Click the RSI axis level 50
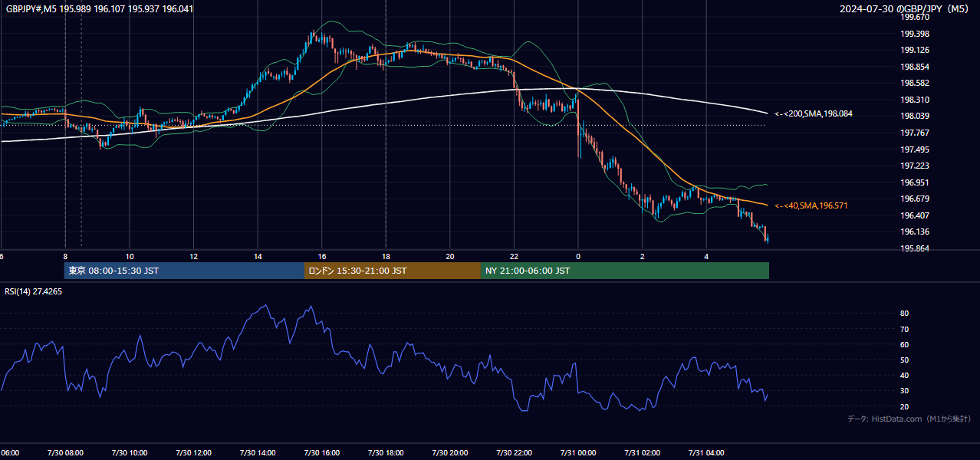Viewport: 980px width, 460px height. (x=904, y=360)
